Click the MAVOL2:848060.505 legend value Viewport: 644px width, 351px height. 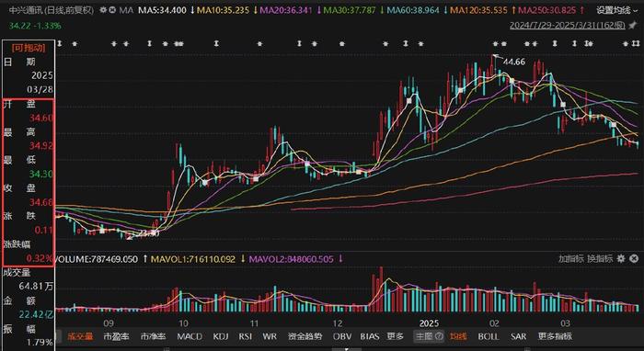(292, 259)
